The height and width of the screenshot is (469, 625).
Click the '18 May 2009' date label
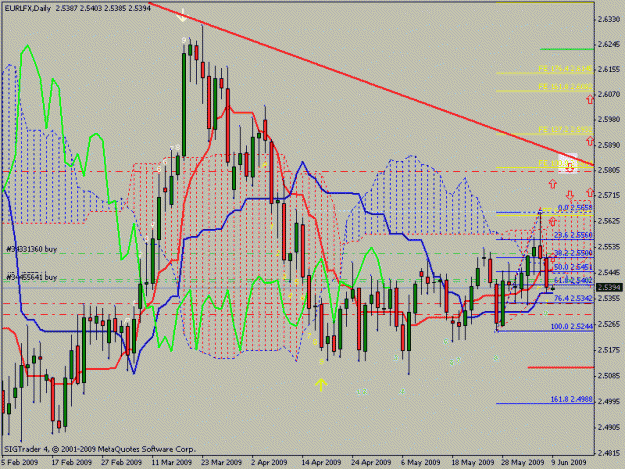471,462
